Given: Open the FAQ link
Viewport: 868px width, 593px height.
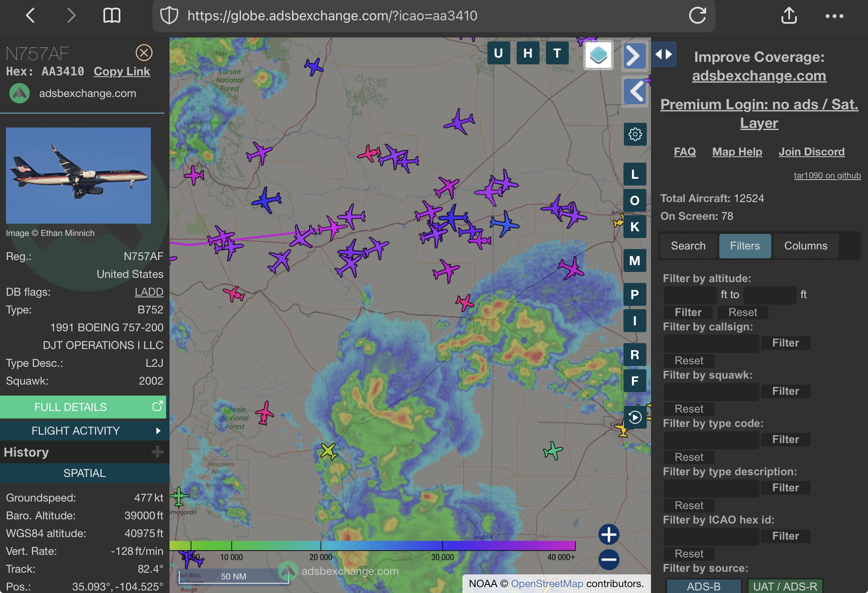Looking at the screenshot, I should pyautogui.click(x=685, y=152).
